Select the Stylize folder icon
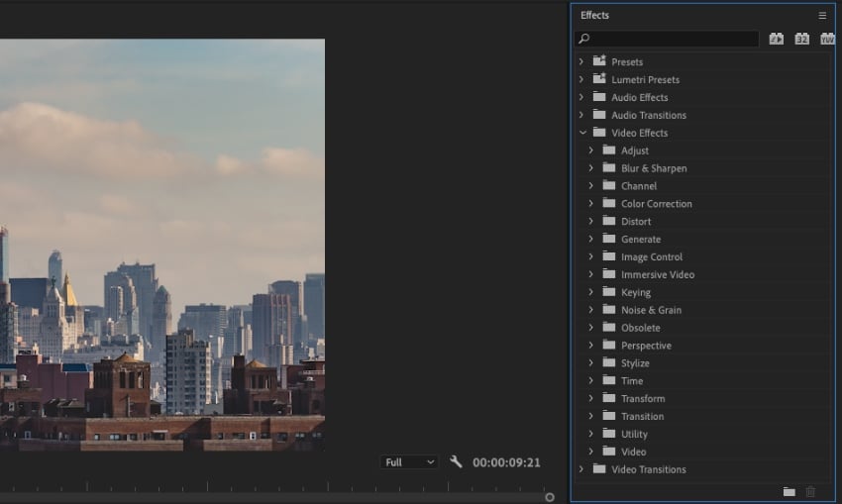 [x=609, y=362]
